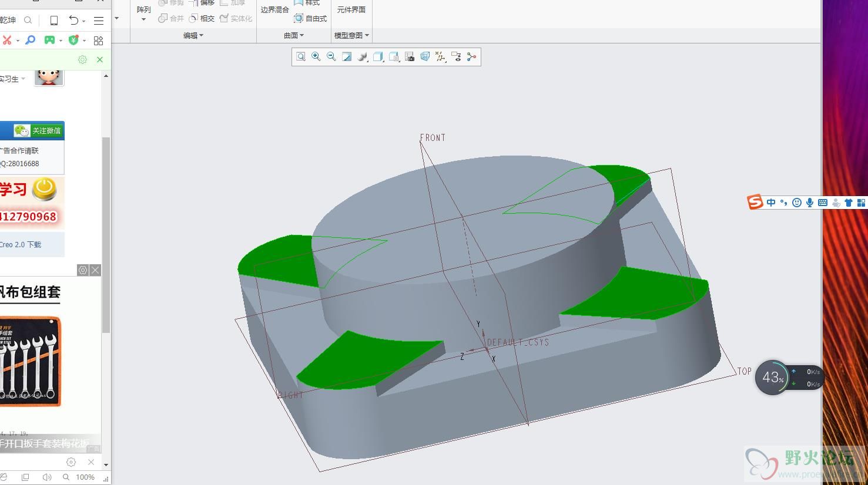The image size is (868, 485).
Task: Click the 自由式 (Freestyle) tool
Action: coord(310,19)
